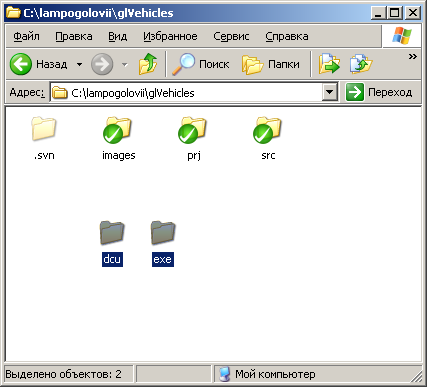Click the Переход go button
Image resolution: width=427 pixels, height=387 pixels.
[x=379, y=92]
